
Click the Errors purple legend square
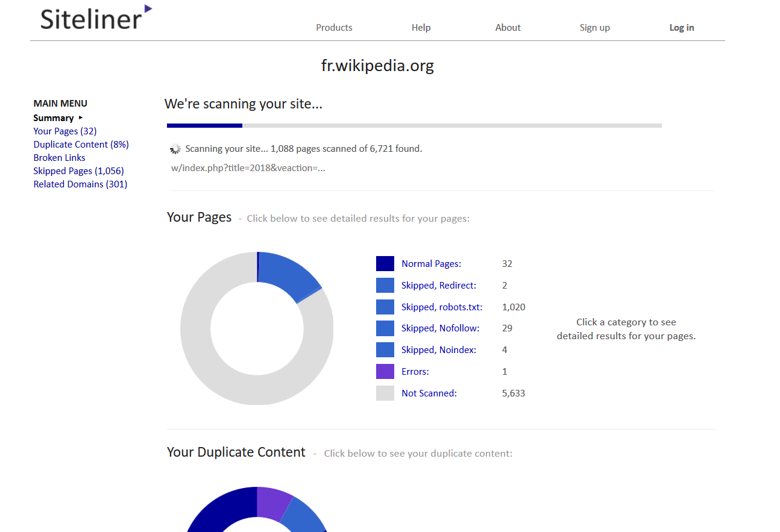pyautogui.click(x=385, y=371)
